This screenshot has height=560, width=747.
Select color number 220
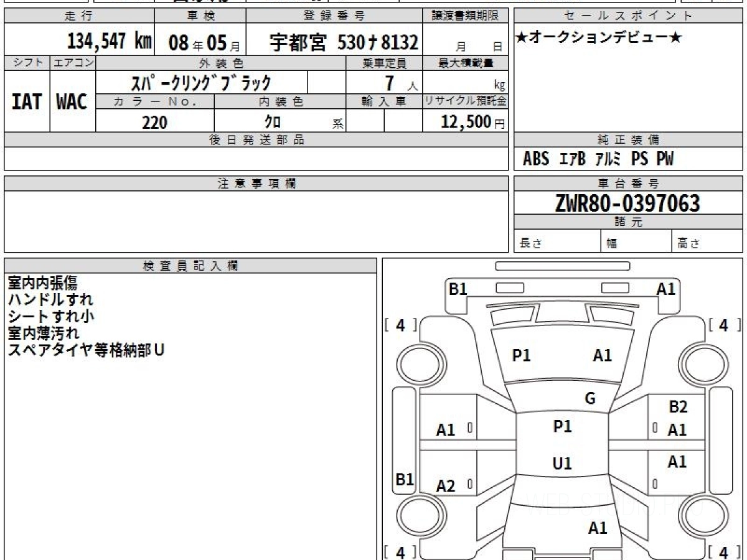(154, 122)
